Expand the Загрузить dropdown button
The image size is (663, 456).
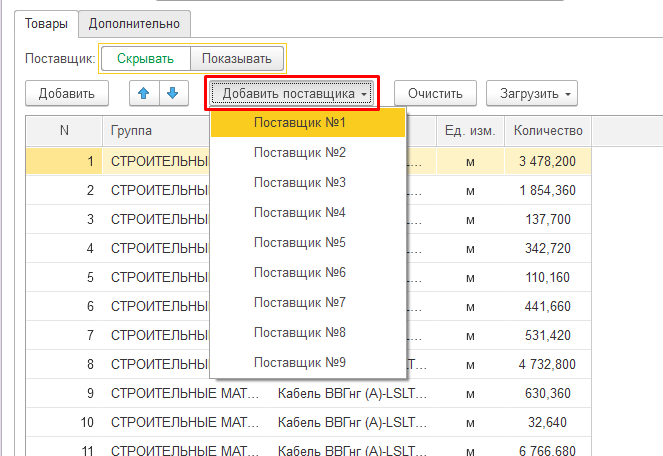pos(531,94)
